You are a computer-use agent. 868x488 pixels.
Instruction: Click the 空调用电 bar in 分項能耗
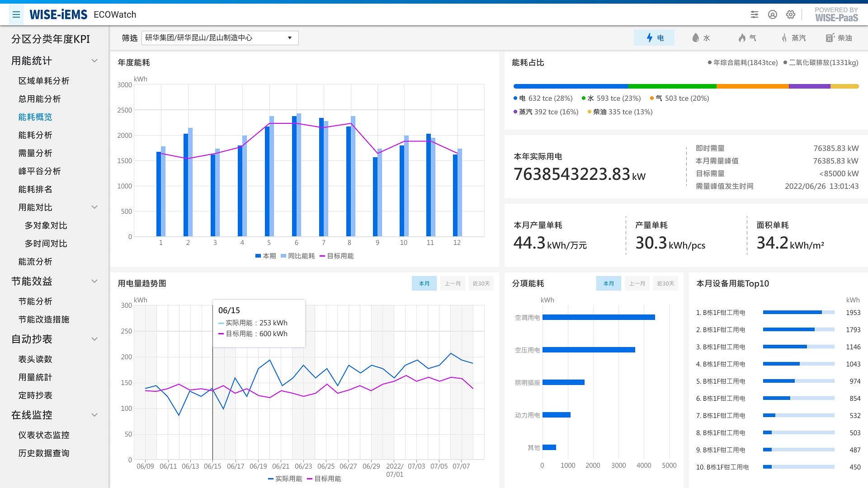click(x=599, y=317)
